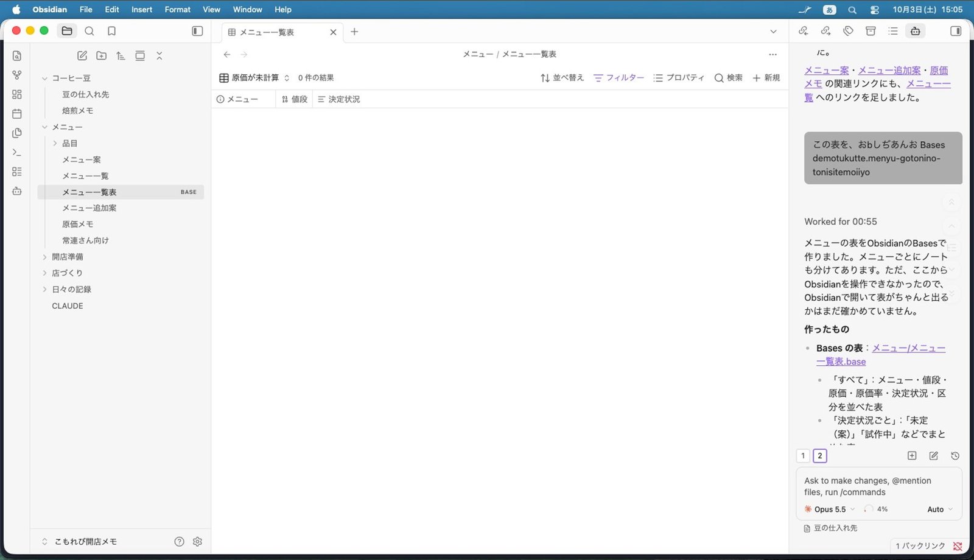This screenshot has width=974, height=560.
Task: Open the outline pane icon
Action: pyautogui.click(x=893, y=31)
